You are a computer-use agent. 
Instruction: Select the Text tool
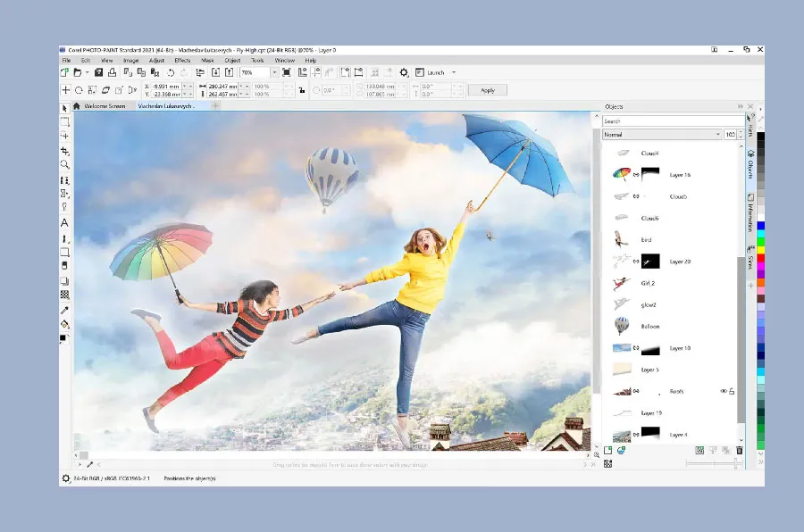pos(64,222)
